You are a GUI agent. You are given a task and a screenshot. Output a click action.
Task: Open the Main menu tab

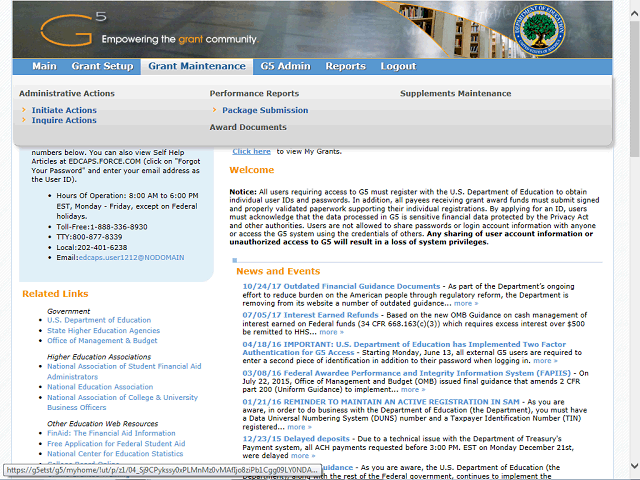coord(44,66)
